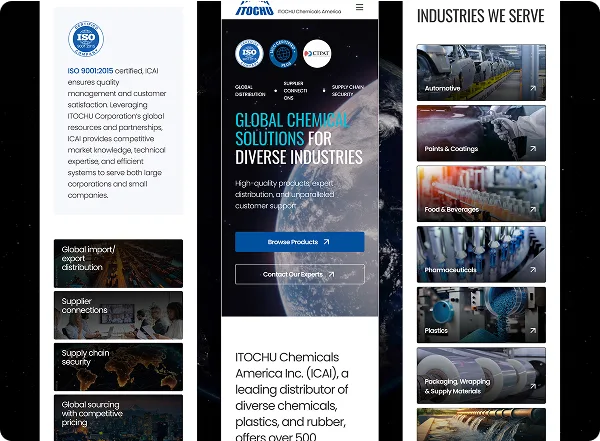
Task: Click the arrow icon on Food & Beverages card
Action: coord(533,209)
